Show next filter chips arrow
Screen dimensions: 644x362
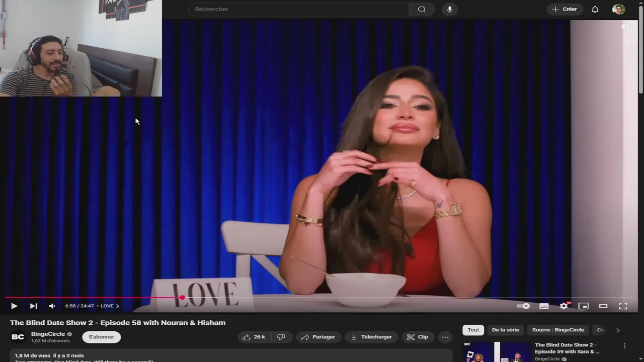pyautogui.click(x=618, y=330)
